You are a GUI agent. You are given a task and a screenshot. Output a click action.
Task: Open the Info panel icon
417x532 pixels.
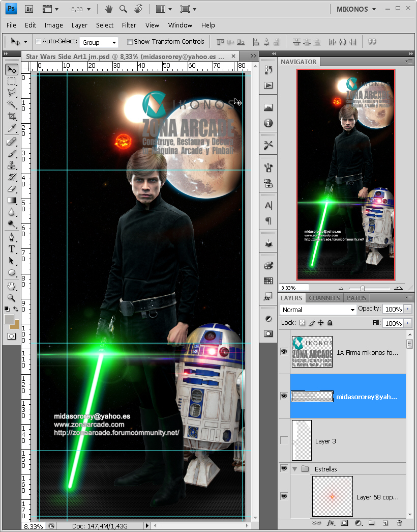pos(268,123)
